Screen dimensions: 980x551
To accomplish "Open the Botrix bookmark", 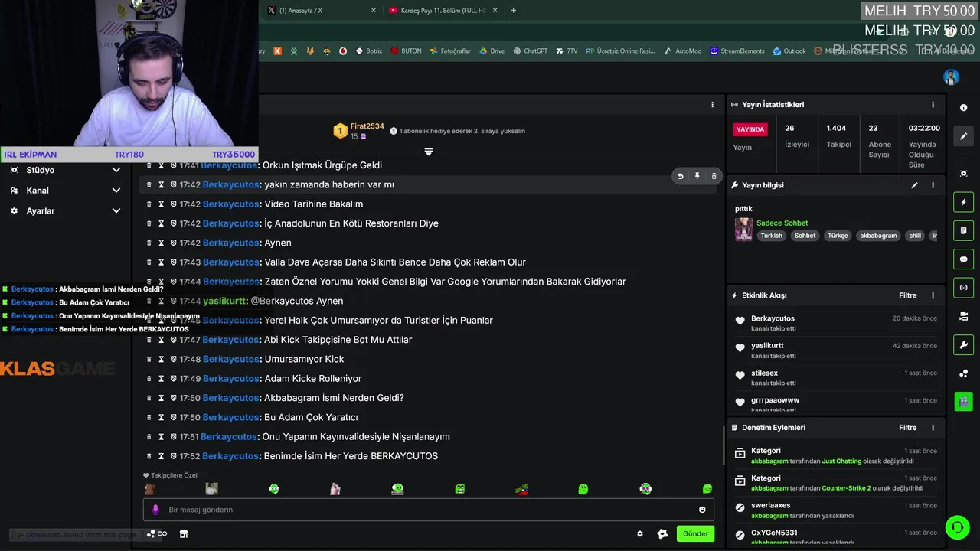I will pyautogui.click(x=367, y=51).
